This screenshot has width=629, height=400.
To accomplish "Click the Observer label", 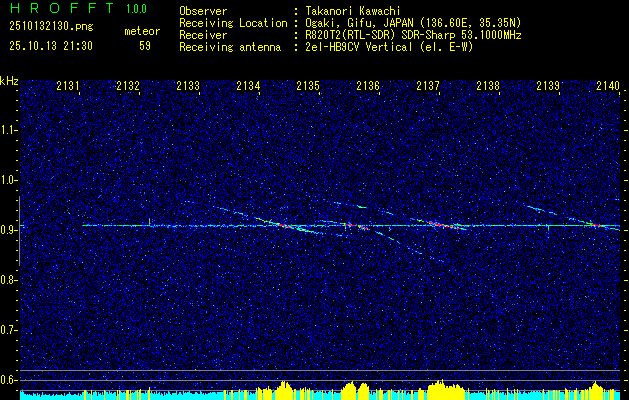I will pos(203,11).
